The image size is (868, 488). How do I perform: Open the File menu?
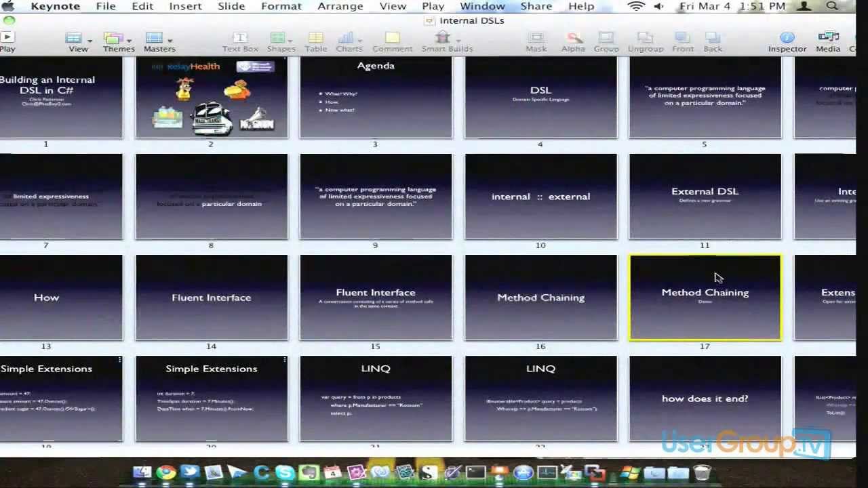tap(106, 6)
